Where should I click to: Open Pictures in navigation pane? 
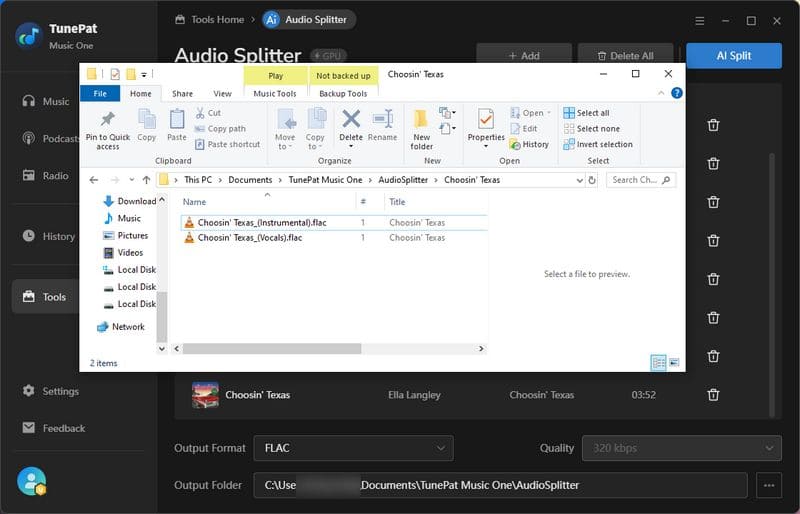pos(126,235)
